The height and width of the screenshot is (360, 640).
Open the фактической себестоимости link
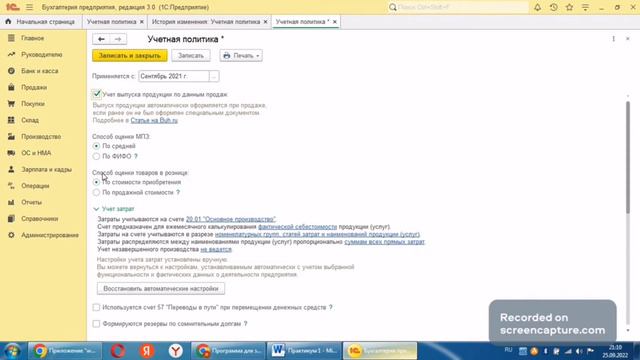(x=298, y=227)
